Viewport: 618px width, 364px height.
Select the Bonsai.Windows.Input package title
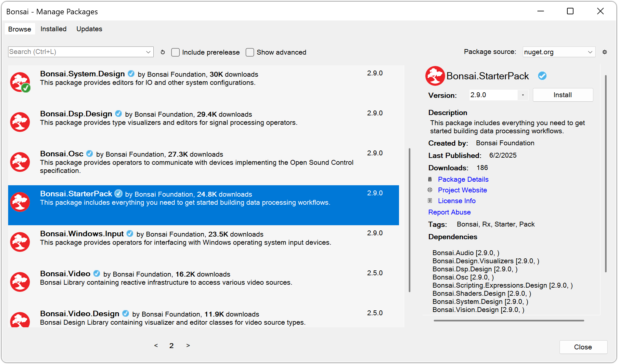coord(82,234)
